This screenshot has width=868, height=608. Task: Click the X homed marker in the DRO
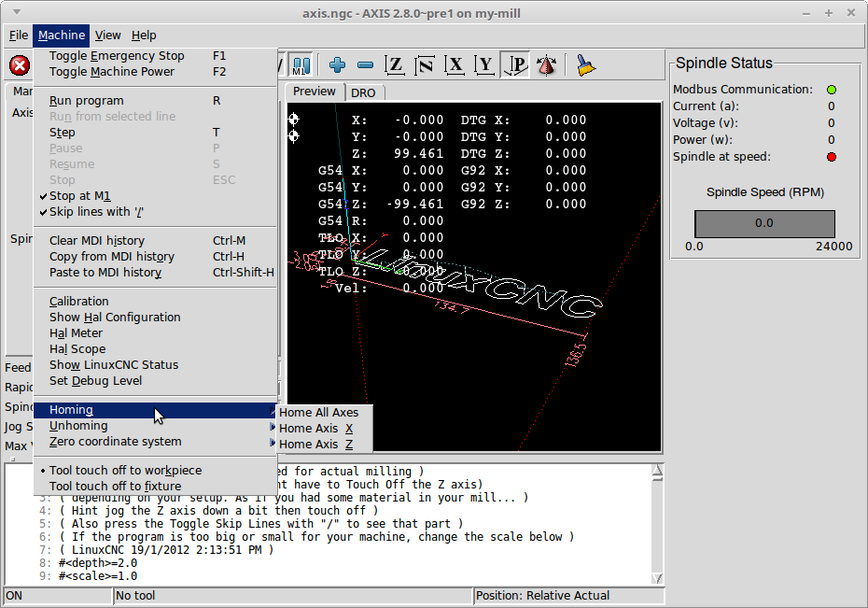point(293,119)
